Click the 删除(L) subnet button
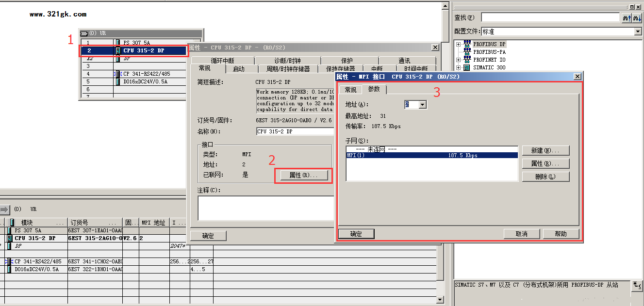Screen dimensions: 644x306 click(545, 177)
